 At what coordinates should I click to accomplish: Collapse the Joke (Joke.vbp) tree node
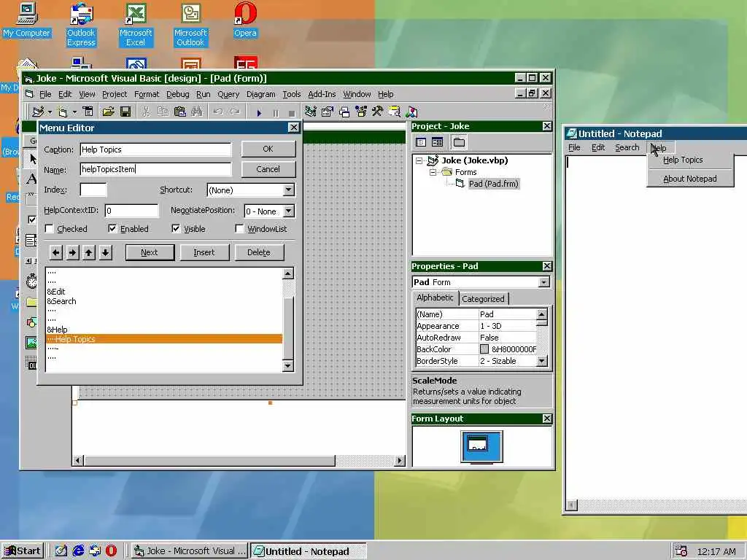(x=419, y=160)
